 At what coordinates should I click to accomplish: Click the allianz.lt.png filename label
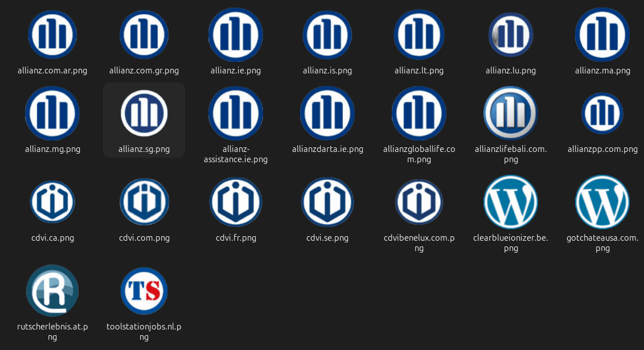click(x=419, y=71)
